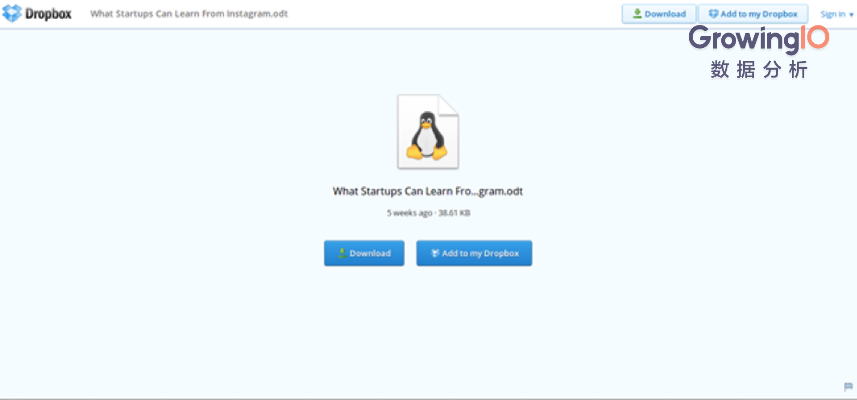Click the flag report icon at bottom right

(x=848, y=387)
